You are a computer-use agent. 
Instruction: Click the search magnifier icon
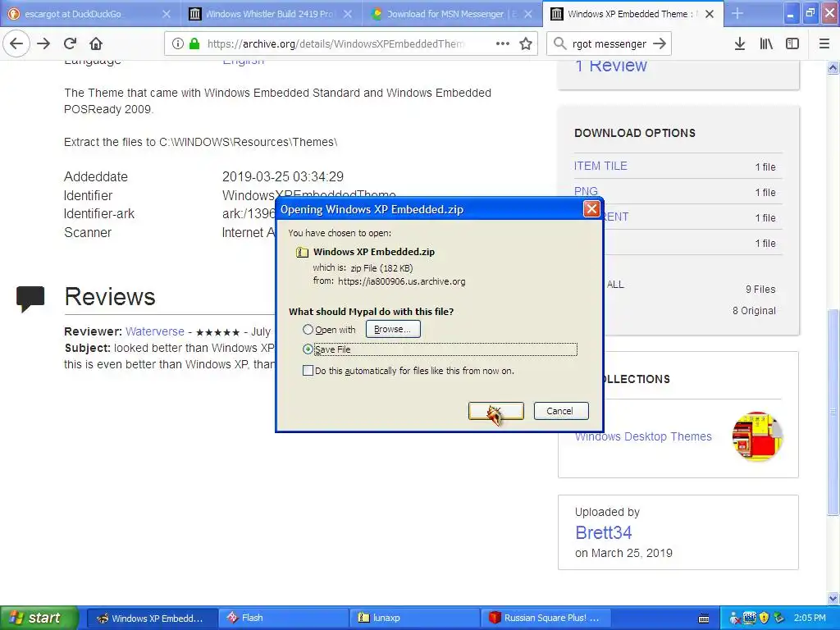tap(559, 43)
